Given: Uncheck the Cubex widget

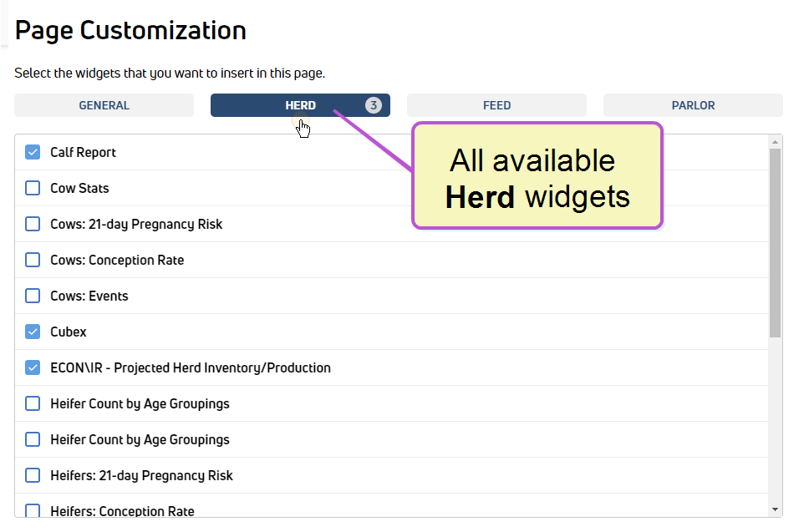Looking at the screenshot, I should (x=33, y=332).
